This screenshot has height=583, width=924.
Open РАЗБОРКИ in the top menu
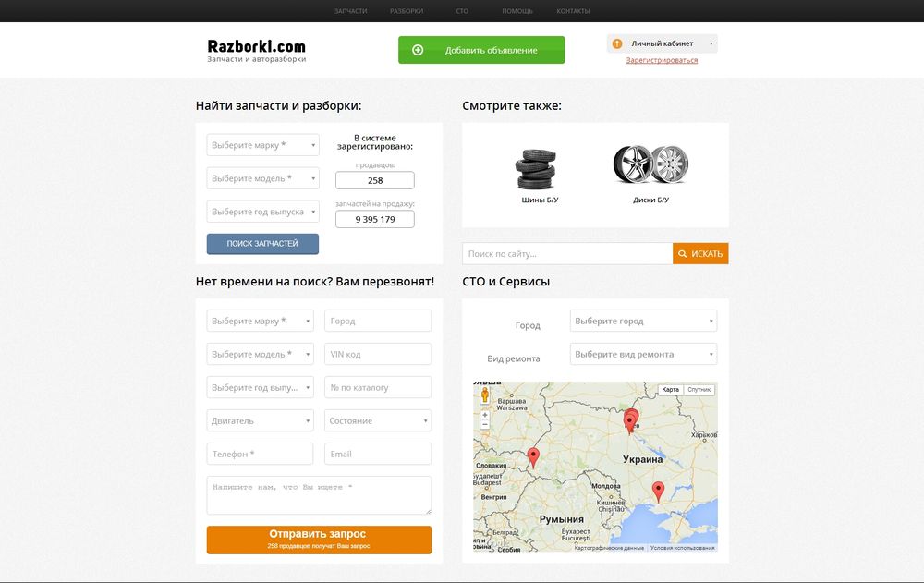tap(407, 11)
